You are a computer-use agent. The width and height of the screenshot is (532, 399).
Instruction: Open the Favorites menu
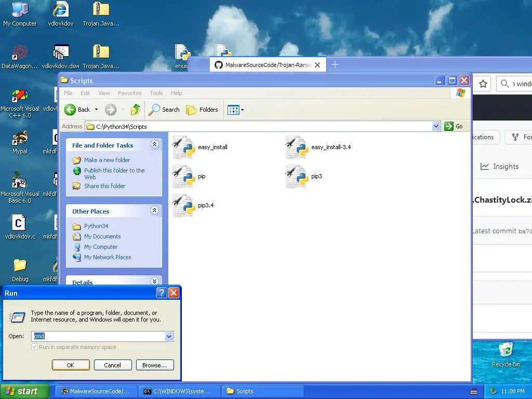pos(129,93)
